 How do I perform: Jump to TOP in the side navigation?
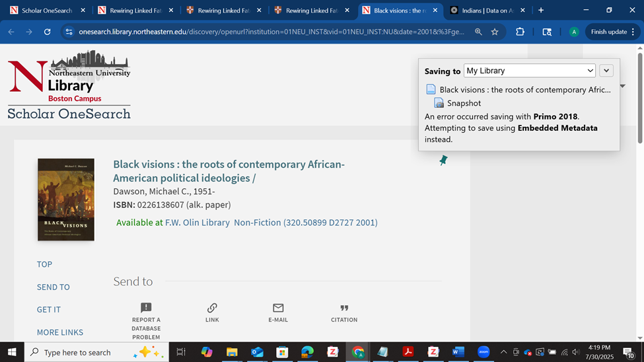(44, 264)
